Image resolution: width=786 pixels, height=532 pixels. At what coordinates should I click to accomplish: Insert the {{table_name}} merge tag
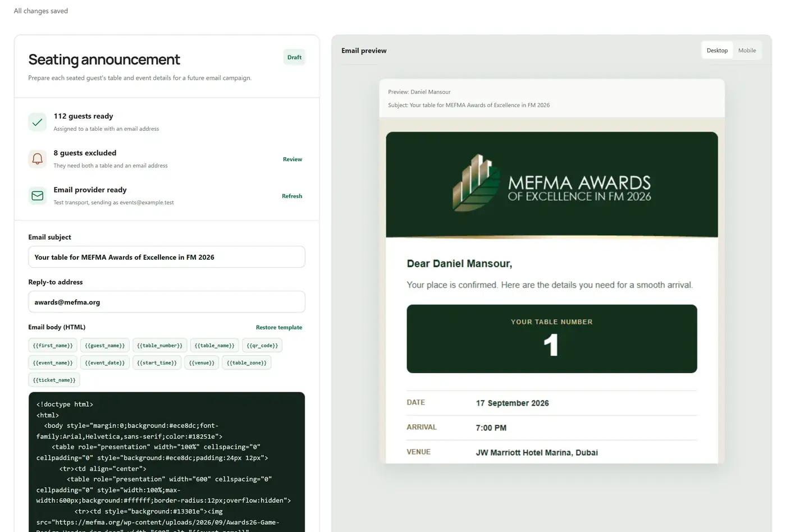pos(214,346)
